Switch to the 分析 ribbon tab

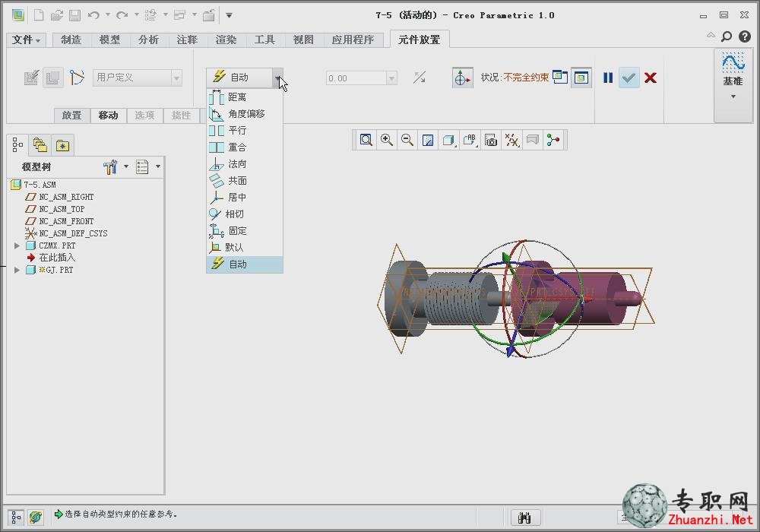(x=148, y=40)
